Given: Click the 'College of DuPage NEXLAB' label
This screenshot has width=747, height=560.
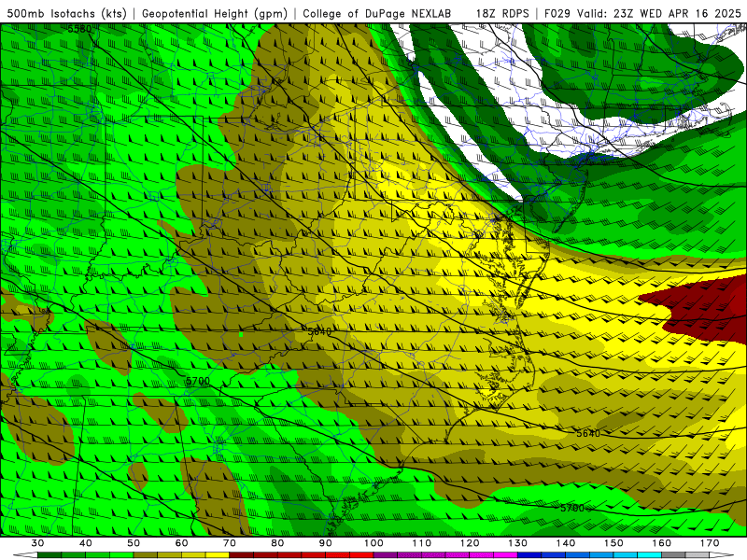Looking at the screenshot, I should pyautogui.click(x=377, y=14).
